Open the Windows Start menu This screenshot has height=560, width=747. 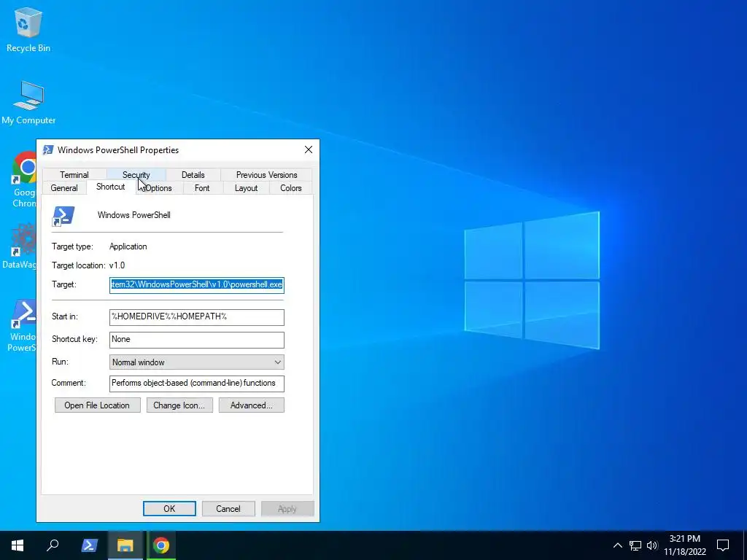18,545
